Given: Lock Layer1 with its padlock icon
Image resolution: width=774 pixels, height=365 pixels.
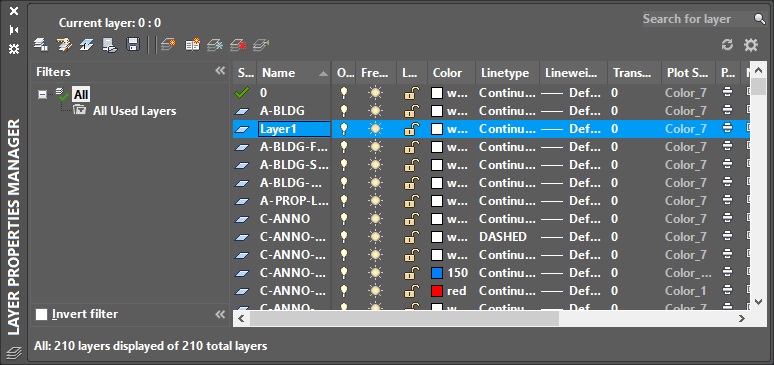Looking at the screenshot, I should [412, 128].
